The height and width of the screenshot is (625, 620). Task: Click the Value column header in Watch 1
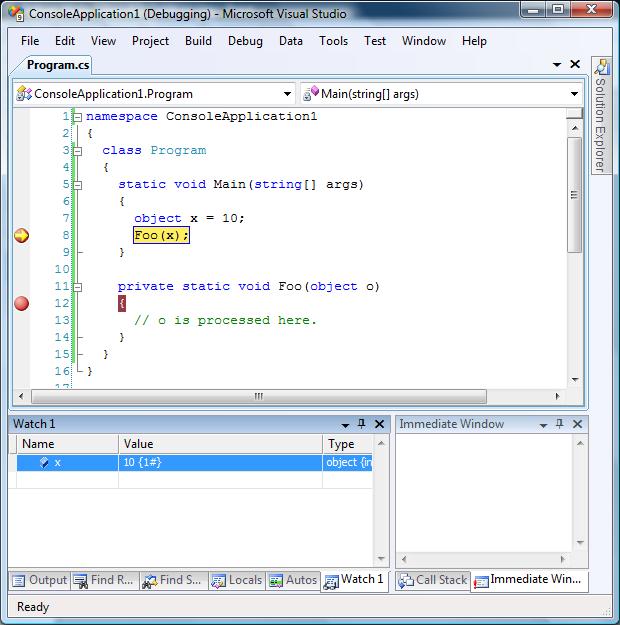tap(220, 444)
